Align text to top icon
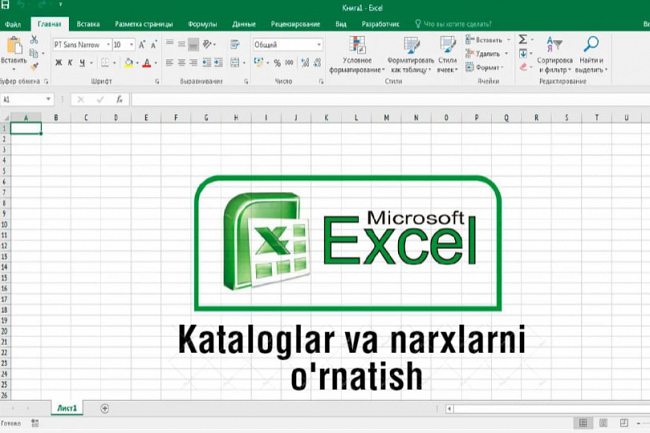The width and height of the screenshot is (650, 433). tap(170, 43)
